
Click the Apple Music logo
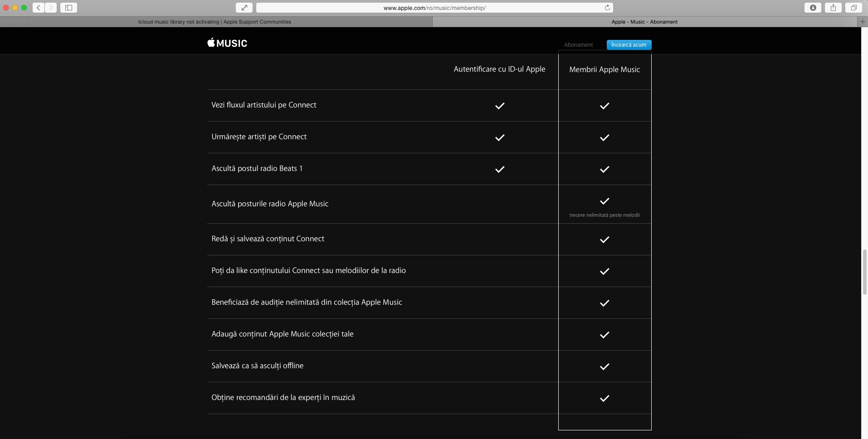(227, 43)
